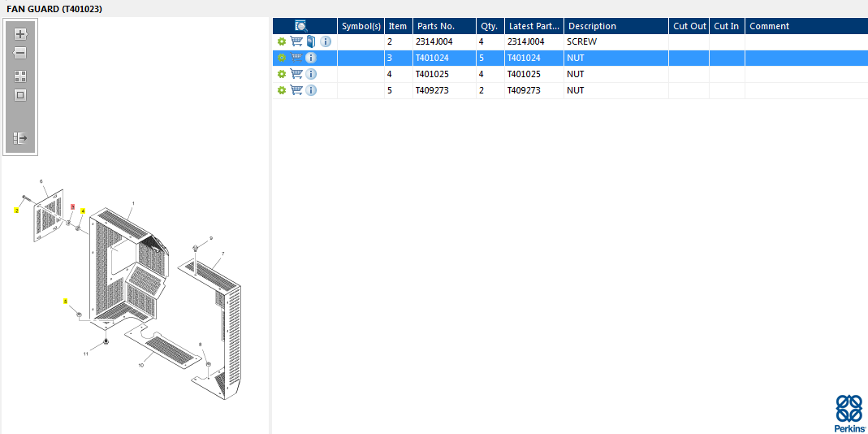The height and width of the screenshot is (434, 868).
Task: Sort by the Item column header
Action: 399,26
